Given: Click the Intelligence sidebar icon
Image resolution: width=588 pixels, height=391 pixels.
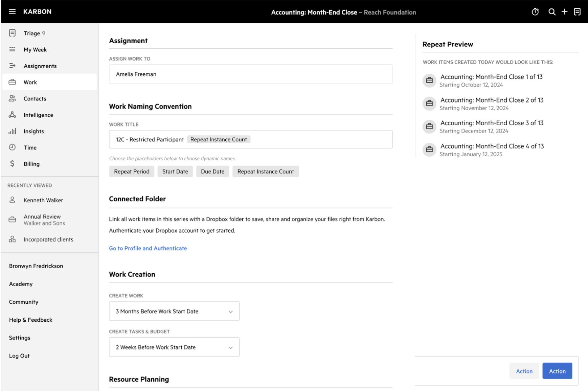Looking at the screenshot, I should pyautogui.click(x=12, y=115).
